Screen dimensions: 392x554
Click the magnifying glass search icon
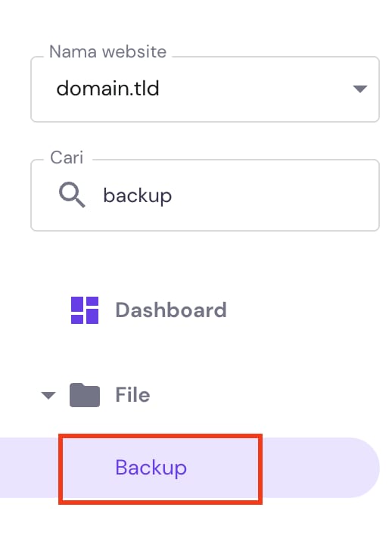pyautogui.click(x=72, y=195)
